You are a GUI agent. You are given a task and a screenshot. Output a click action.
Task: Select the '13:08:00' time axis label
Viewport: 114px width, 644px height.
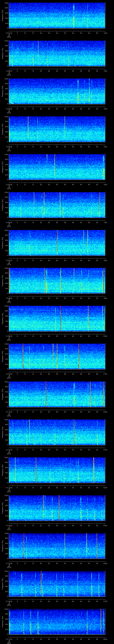pyautogui.click(x=9, y=298)
